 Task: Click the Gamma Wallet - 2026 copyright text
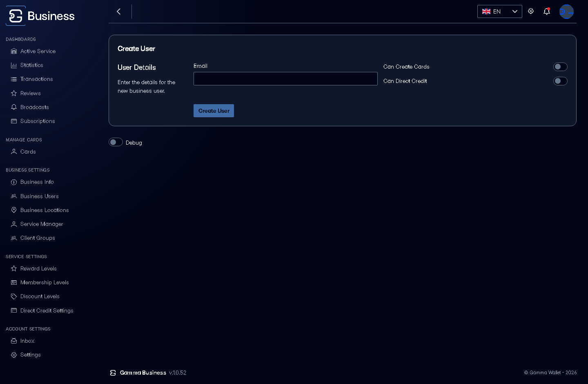[x=550, y=373]
